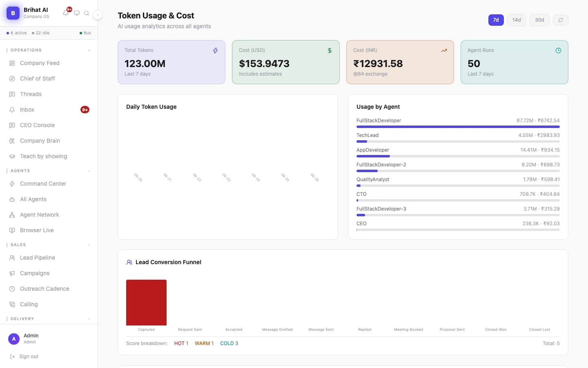Click the Inbox 9+ unread badge
This screenshot has width=588, height=368.
[x=85, y=110]
